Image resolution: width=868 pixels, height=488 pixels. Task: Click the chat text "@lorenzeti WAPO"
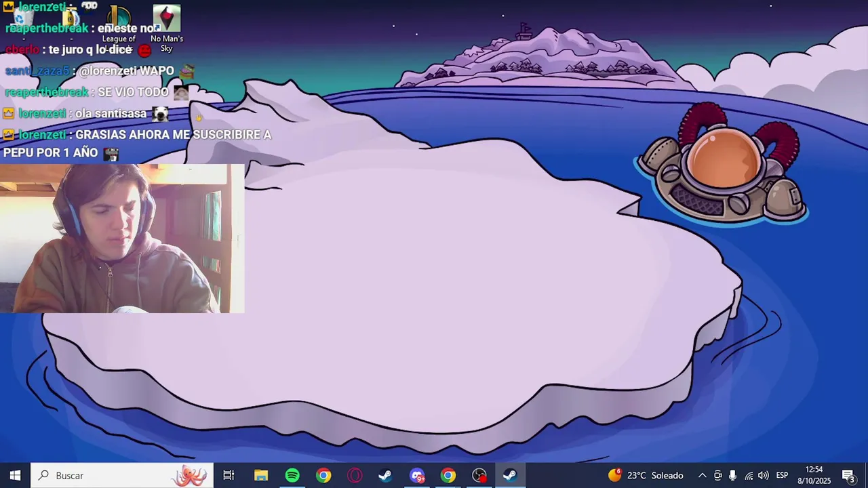[126, 70]
